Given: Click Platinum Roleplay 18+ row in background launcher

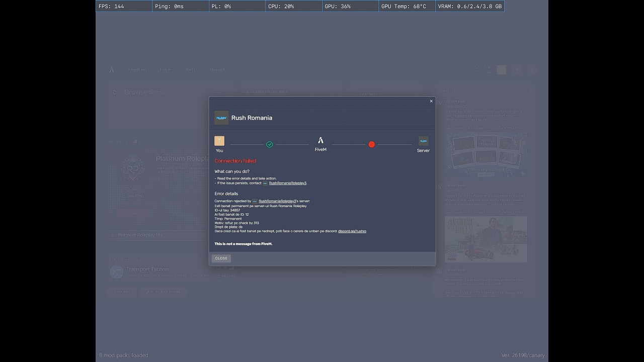Looking at the screenshot, I should coord(158,235).
